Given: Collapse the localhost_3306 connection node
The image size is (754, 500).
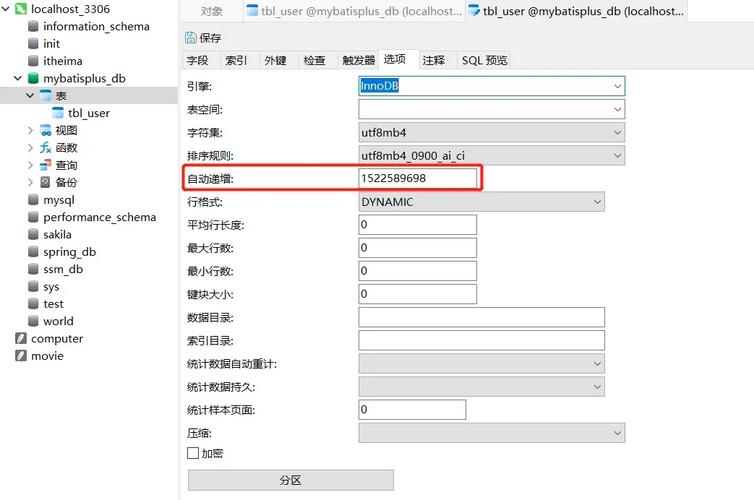Looking at the screenshot, I should 6,9.
